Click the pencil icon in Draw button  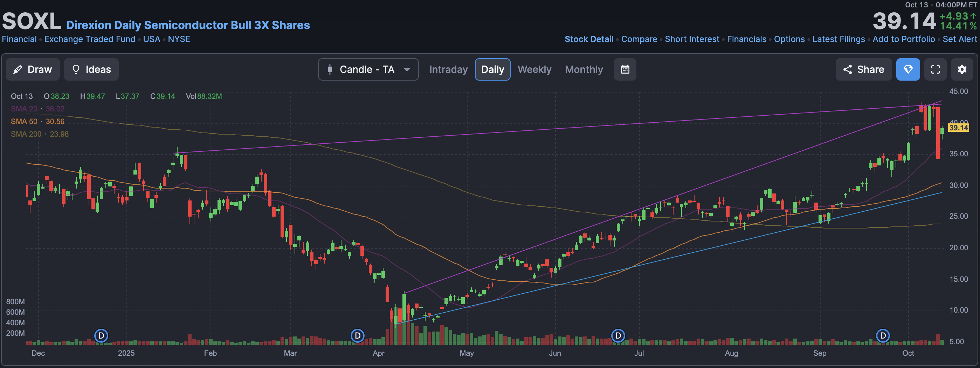pos(18,69)
